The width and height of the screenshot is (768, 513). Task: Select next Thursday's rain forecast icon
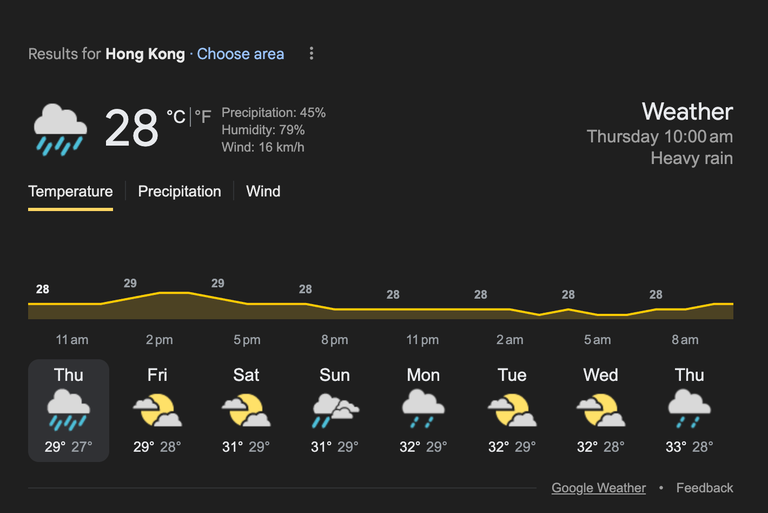click(689, 409)
